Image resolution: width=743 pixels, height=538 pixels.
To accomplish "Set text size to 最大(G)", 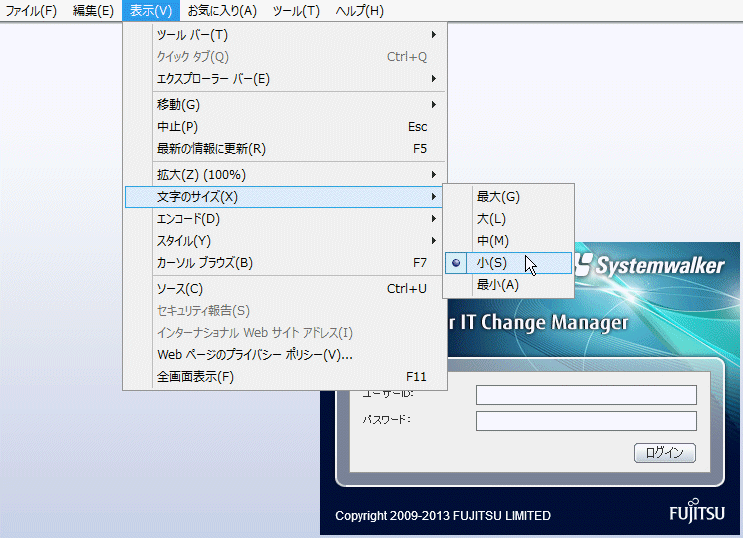I will pyautogui.click(x=508, y=197).
